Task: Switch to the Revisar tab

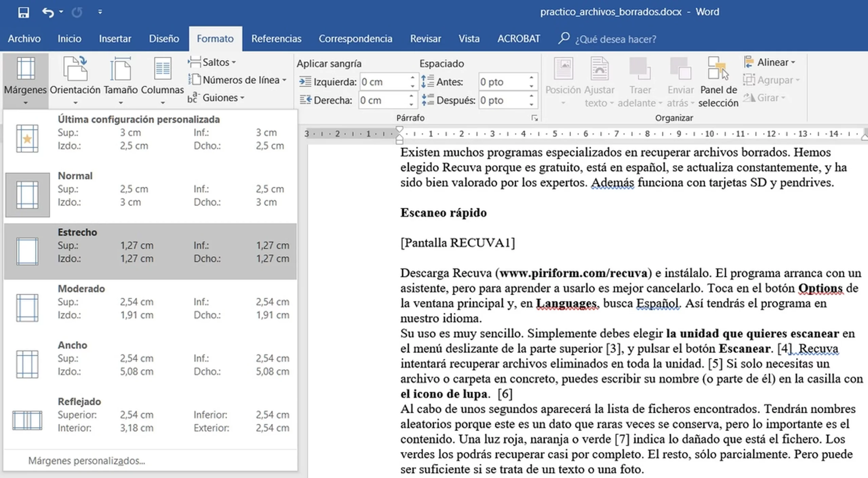Action: 426,39
